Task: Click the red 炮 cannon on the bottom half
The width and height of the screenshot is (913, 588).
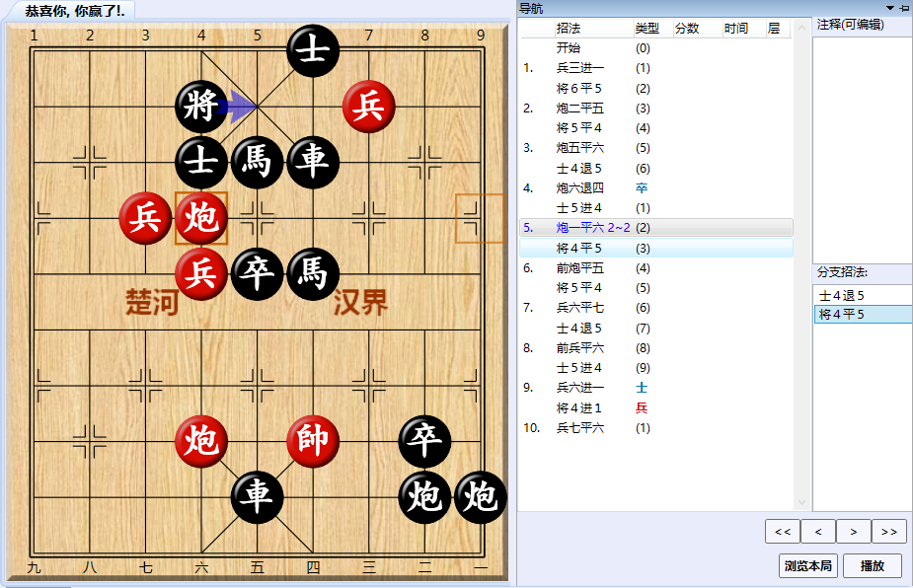Action: click(200, 441)
